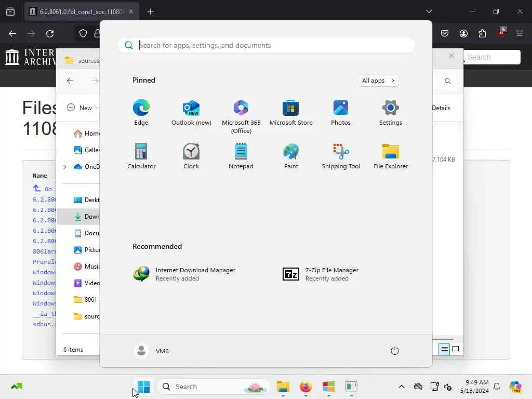
Task: Click Internet Archive search field
Action: pos(491,57)
